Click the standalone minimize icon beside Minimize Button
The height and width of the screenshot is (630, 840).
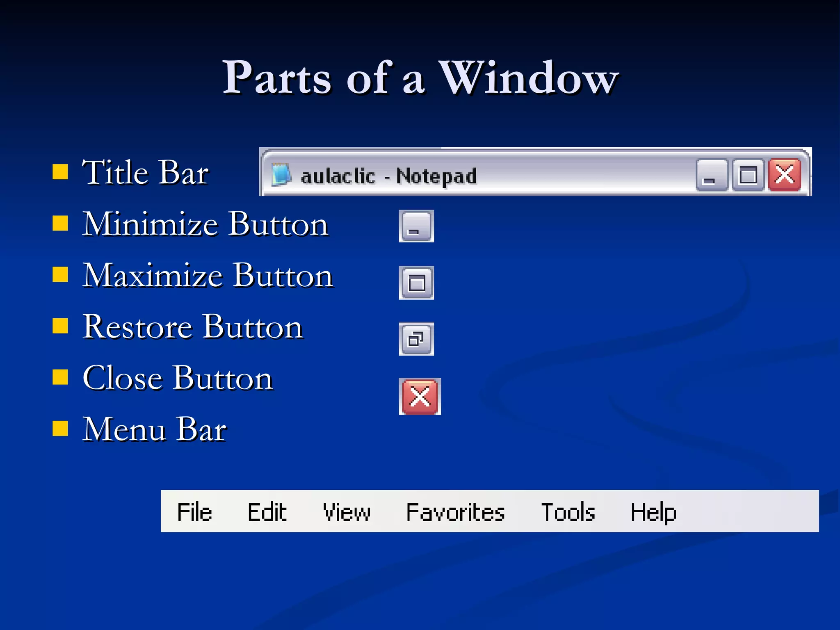416,226
